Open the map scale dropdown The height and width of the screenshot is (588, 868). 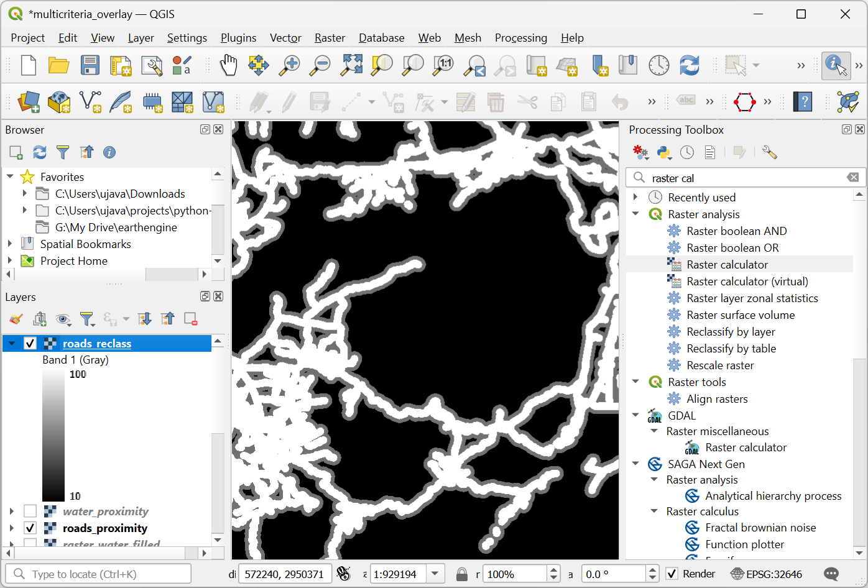pyautogui.click(x=435, y=574)
